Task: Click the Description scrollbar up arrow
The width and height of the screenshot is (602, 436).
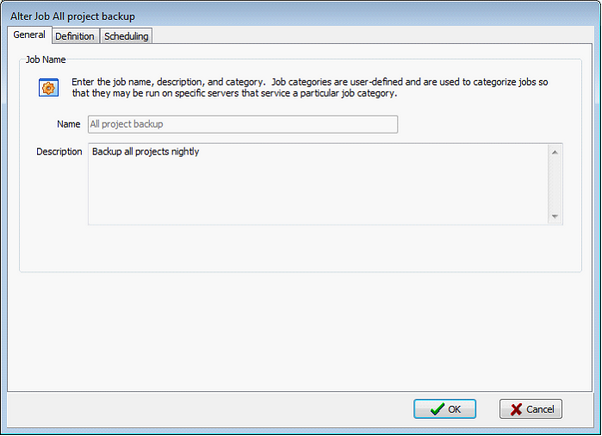Action: coord(554,152)
